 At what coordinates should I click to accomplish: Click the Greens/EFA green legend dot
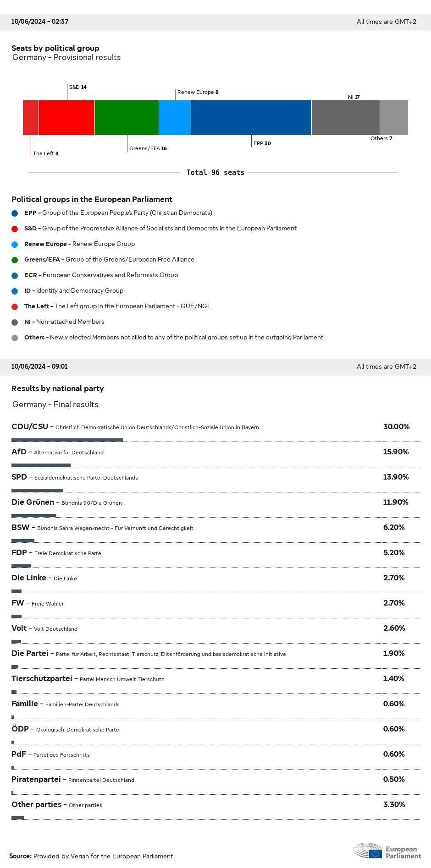tap(15, 260)
